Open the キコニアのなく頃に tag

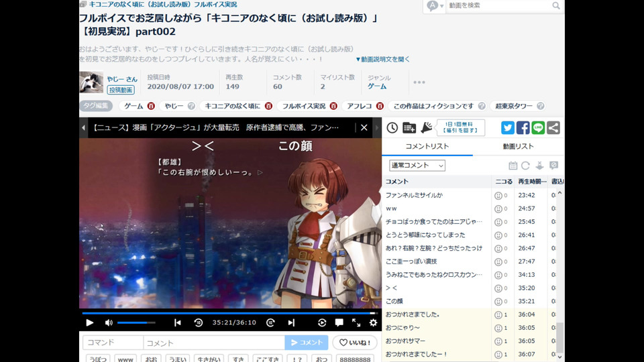[x=233, y=106]
